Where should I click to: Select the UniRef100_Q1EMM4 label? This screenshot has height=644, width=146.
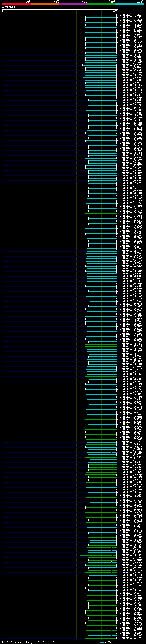click(x=131, y=72)
